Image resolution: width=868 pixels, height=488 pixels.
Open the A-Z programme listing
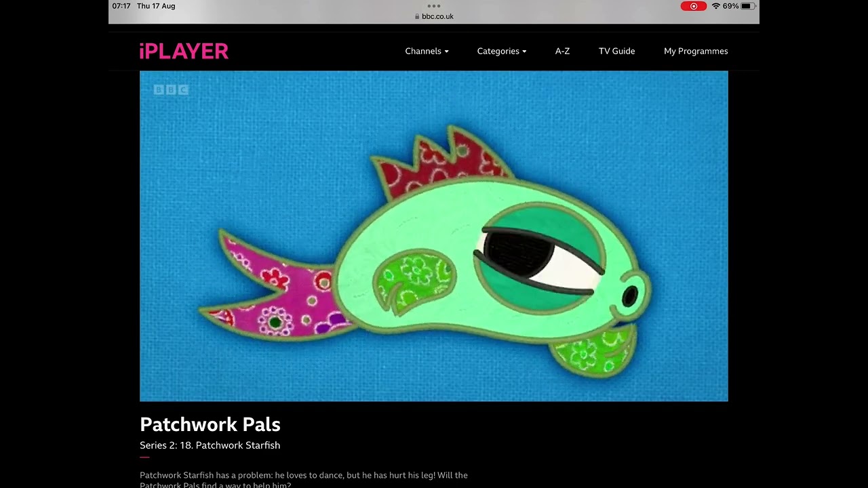[x=562, y=52]
